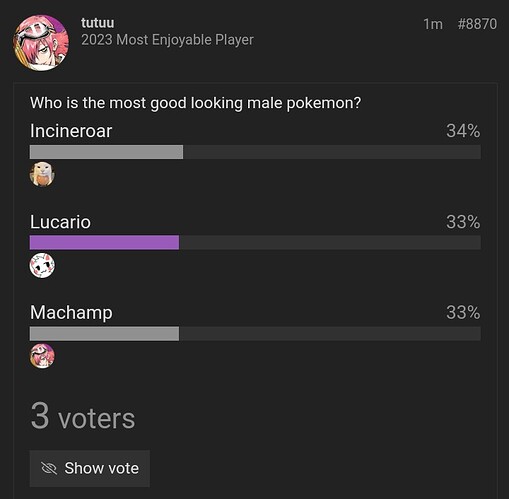Open post number #8870 permalink
The width and height of the screenshot is (509, 499).
(x=477, y=24)
